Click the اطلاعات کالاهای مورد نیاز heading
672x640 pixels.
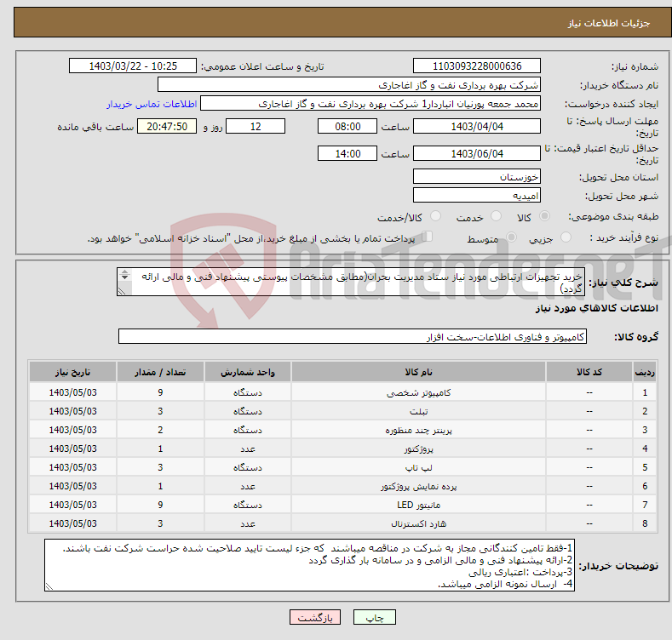click(x=596, y=308)
